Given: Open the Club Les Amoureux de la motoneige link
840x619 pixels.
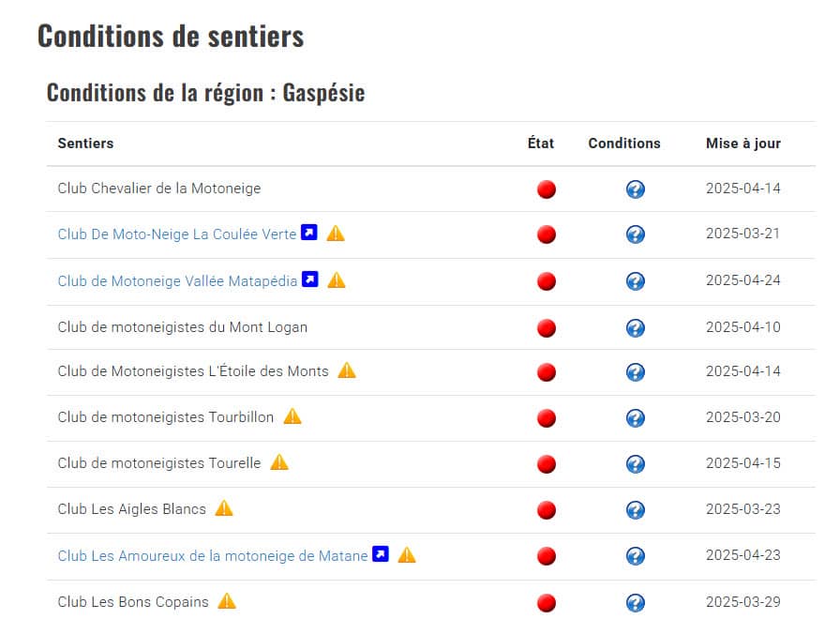Looking at the screenshot, I should pyautogui.click(x=211, y=555).
